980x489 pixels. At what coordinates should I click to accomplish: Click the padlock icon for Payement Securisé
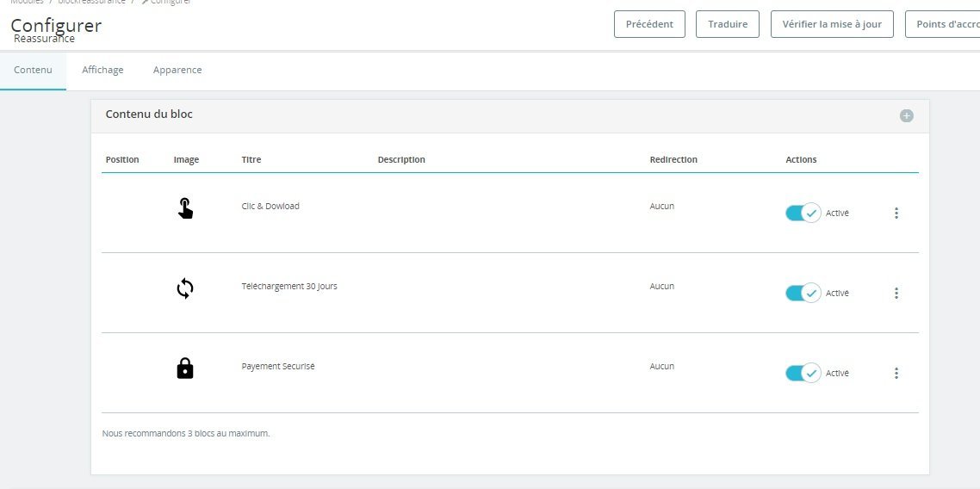pos(185,368)
